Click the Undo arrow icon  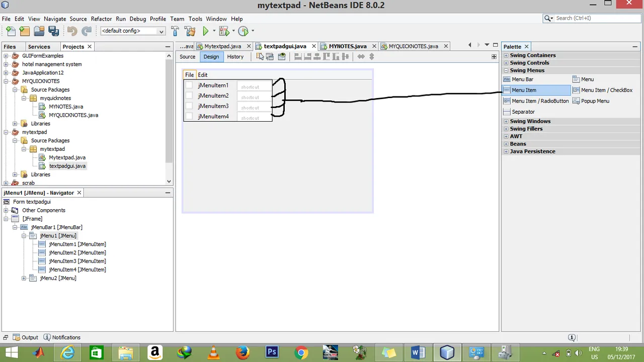pos(72,31)
